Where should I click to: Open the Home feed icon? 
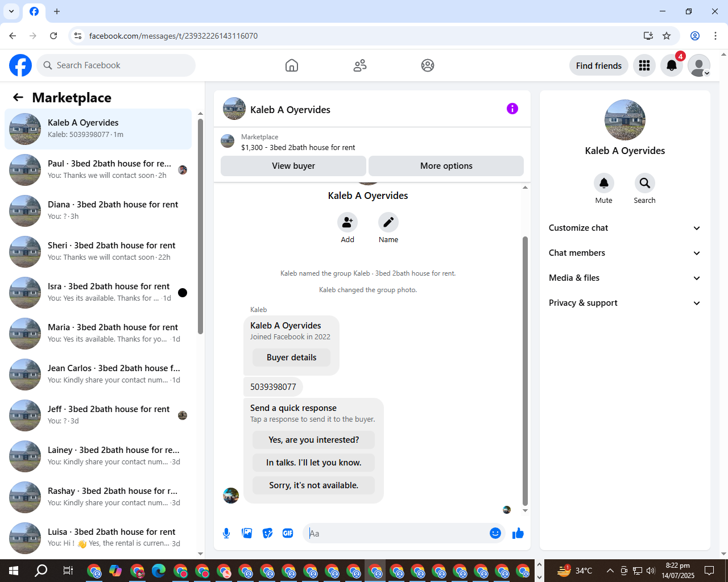292,65
